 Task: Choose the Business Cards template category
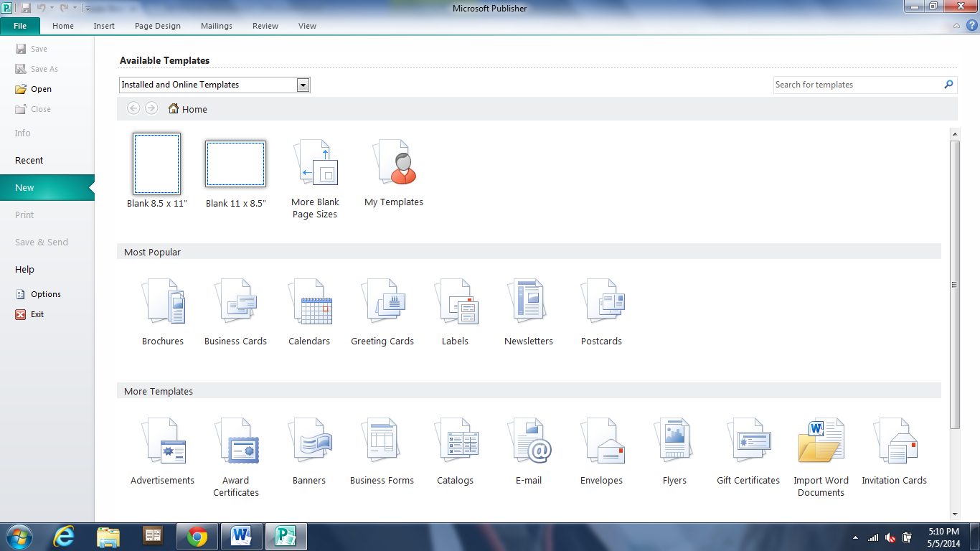click(235, 312)
